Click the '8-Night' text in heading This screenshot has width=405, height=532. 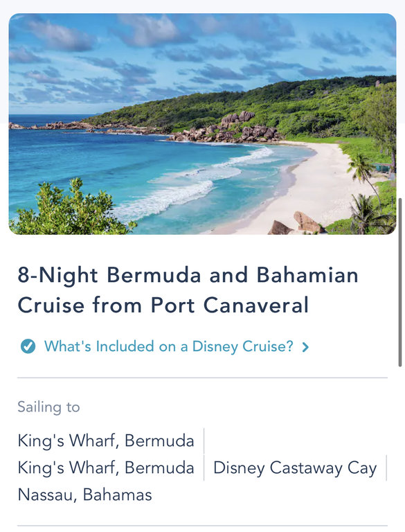58,275
